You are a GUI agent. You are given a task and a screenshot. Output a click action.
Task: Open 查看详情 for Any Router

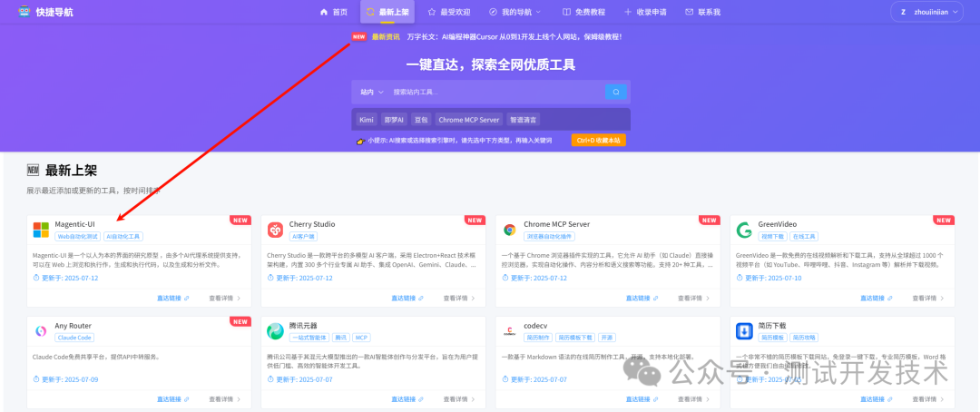tap(224, 399)
